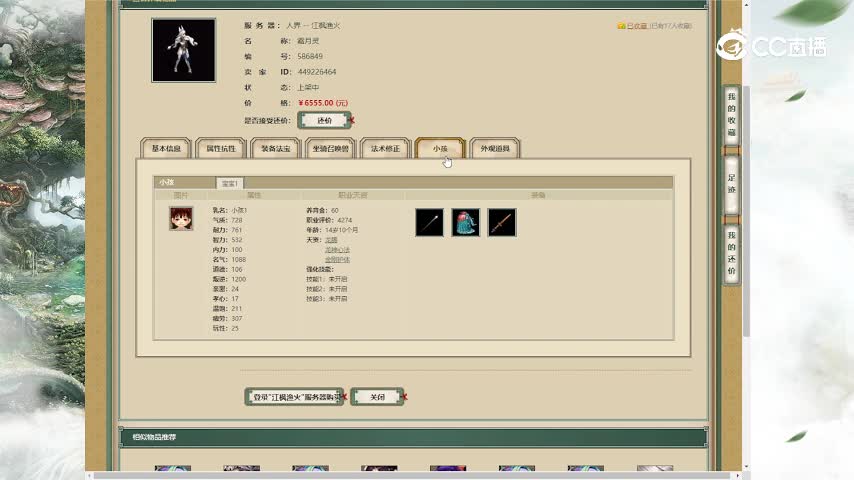854x480 pixels.
Task: Click the 登录江枫渔火服务器购买 button
Action: [294, 397]
